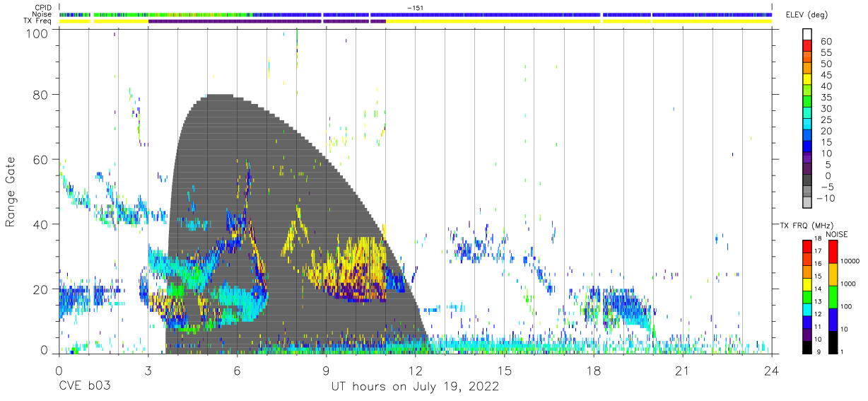
Task: Click the 9 tick on the UT hours axis
Action: pyautogui.click(x=326, y=371)
